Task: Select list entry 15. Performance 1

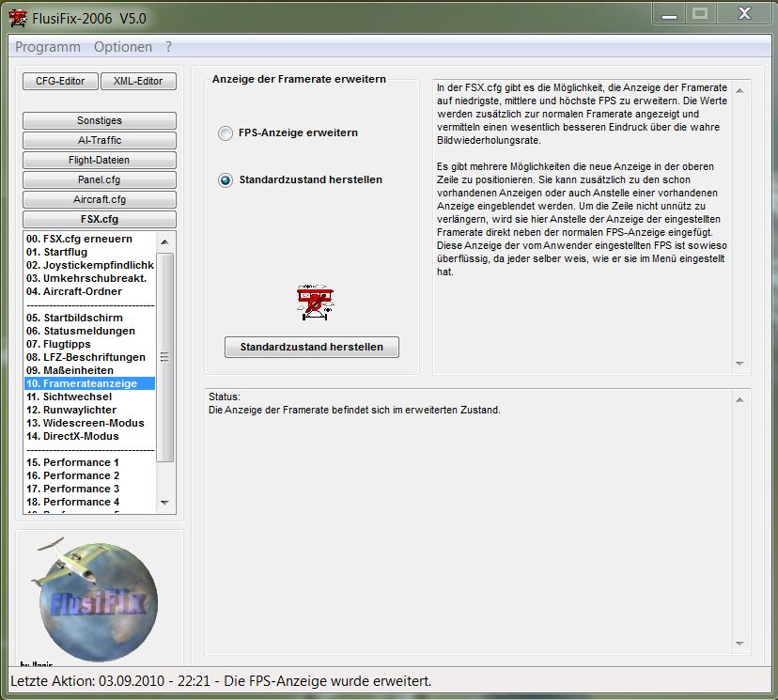Action: (x=90, y=462)
